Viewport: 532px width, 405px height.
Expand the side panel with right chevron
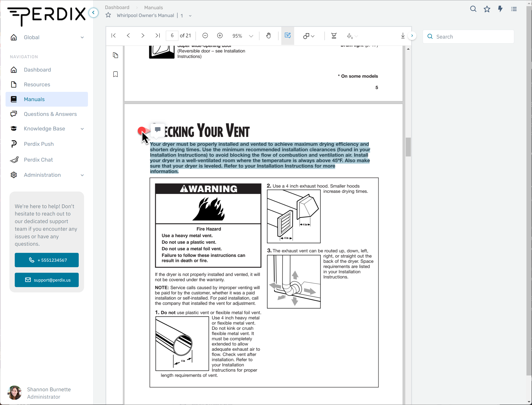pos(412,36)
